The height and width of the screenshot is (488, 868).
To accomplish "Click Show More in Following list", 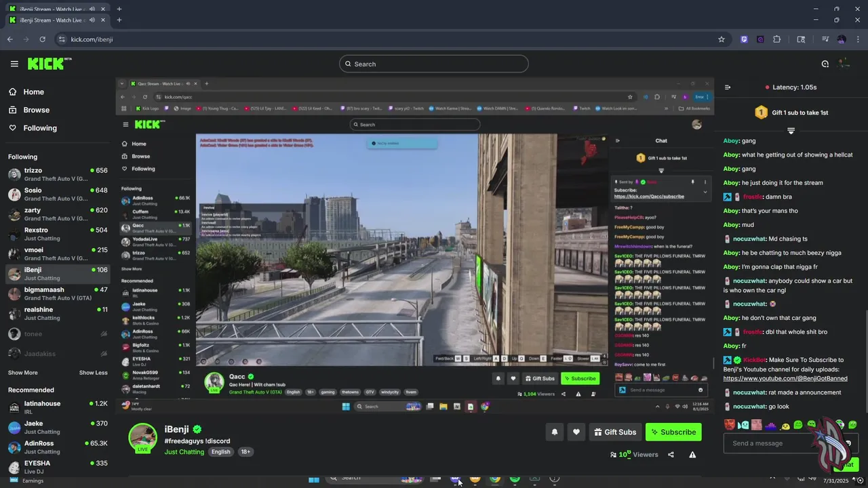I will [22, 373].
